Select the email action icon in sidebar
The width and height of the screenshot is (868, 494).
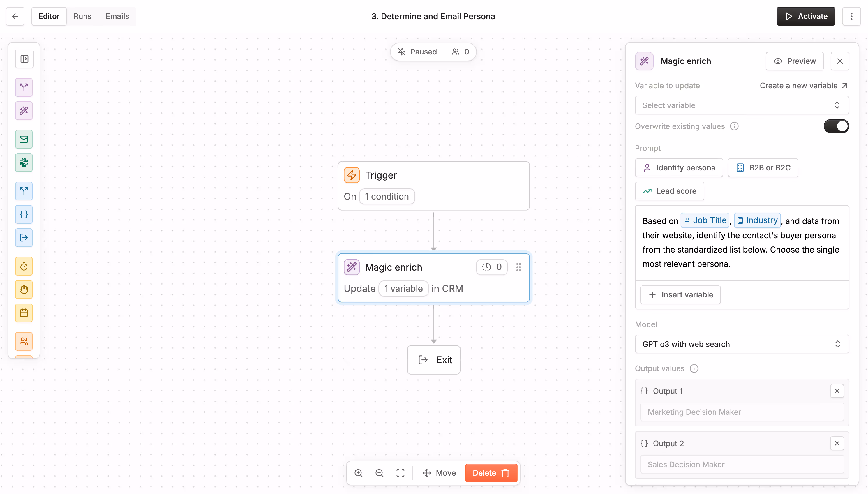24,139
